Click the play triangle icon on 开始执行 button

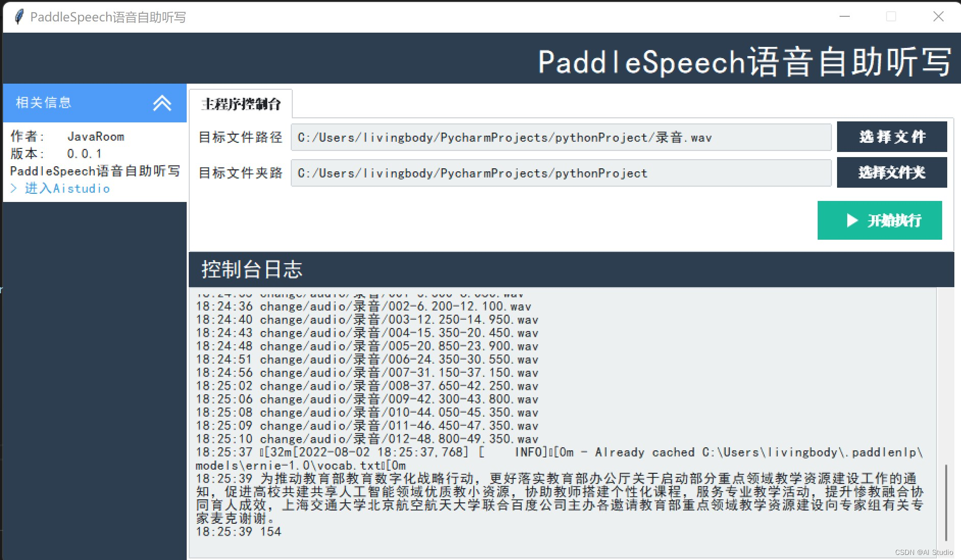coord(852,220)
